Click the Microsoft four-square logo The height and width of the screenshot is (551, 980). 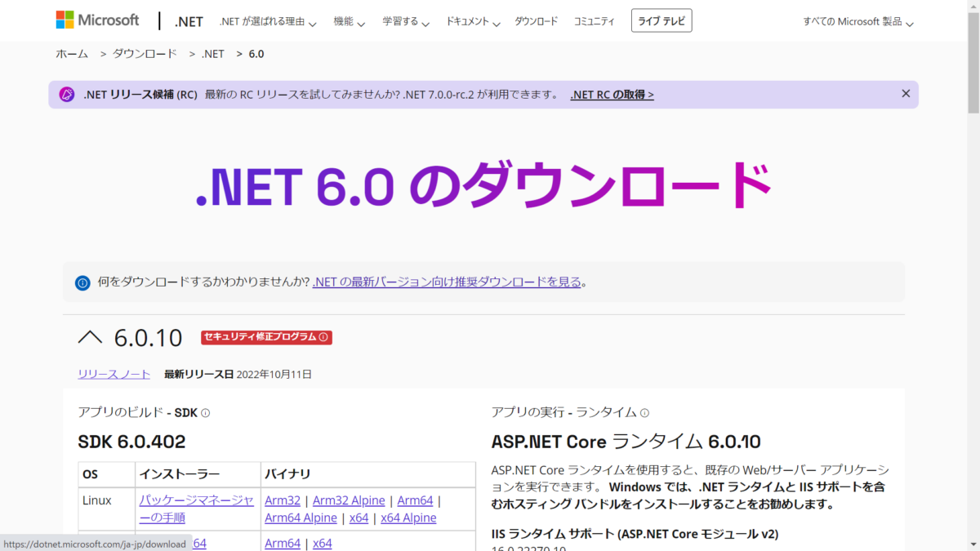[x=64, y=18]
